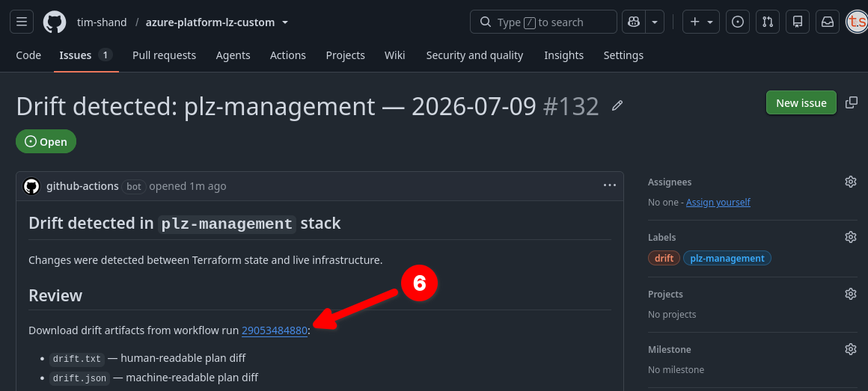
Task: Switch to the Wiki tab
Action: 394,55
